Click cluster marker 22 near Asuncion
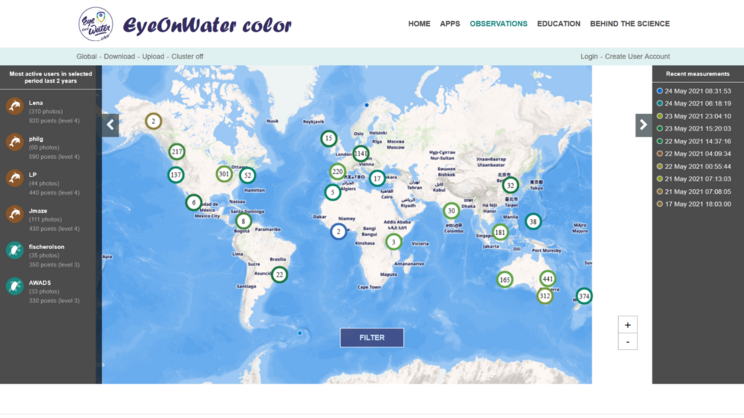744x418 pixels. 279,275
